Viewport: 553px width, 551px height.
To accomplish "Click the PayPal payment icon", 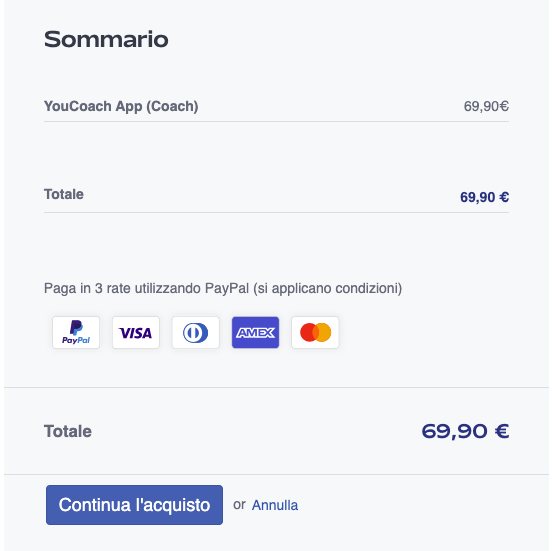I will point(76,332).
